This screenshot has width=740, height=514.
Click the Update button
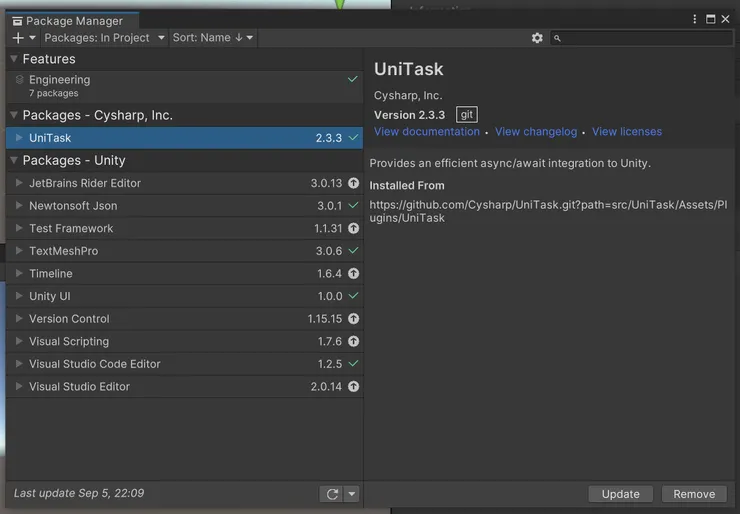(620, 494)
